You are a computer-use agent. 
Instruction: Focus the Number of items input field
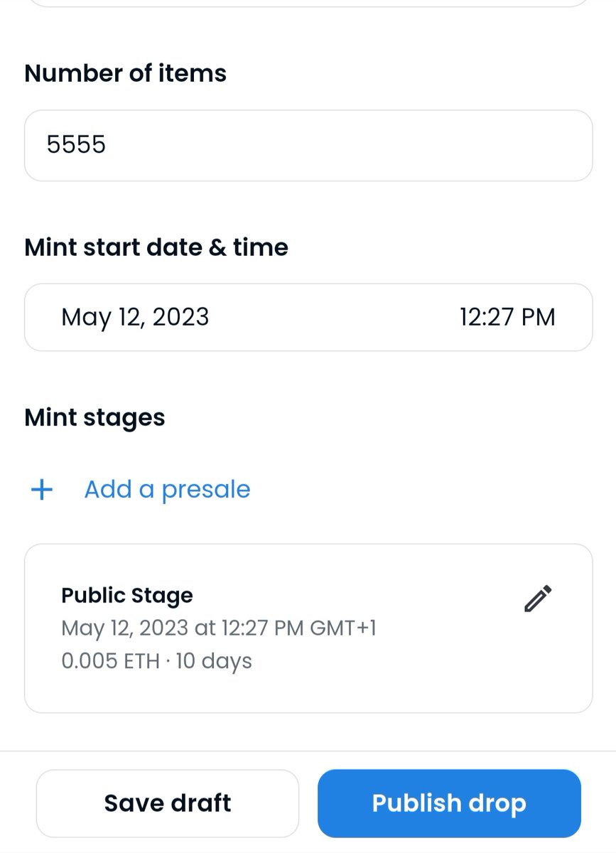(308, 146)
